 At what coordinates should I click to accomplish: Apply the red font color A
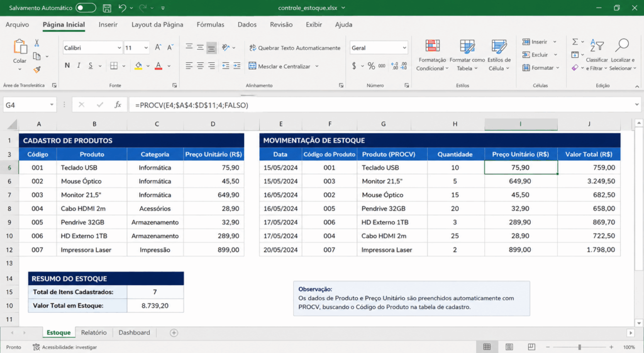tap(158, 65)
